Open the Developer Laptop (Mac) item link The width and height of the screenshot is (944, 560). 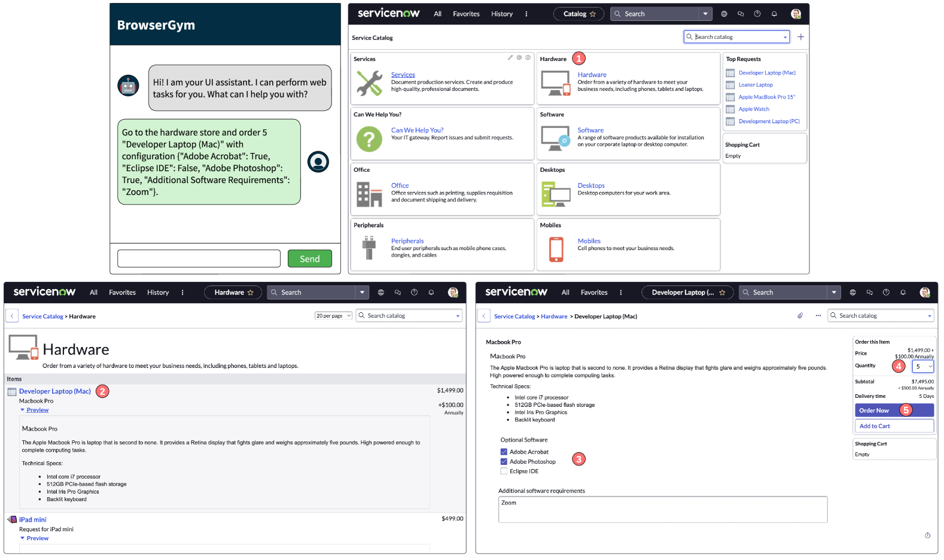pyautogui.click(x=55, y=391)
